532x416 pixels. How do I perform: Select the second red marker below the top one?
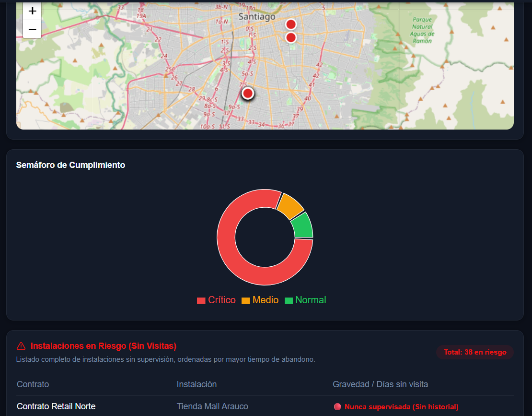click(x=291, y=37)
